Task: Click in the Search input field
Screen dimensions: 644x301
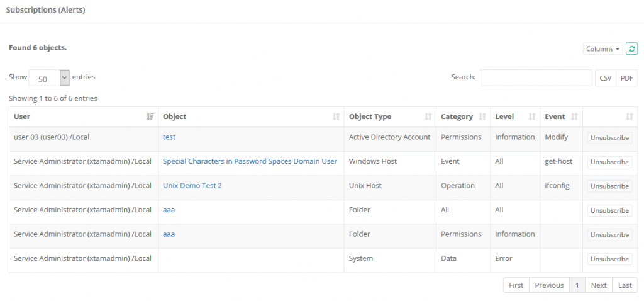Action: point(535,77)
